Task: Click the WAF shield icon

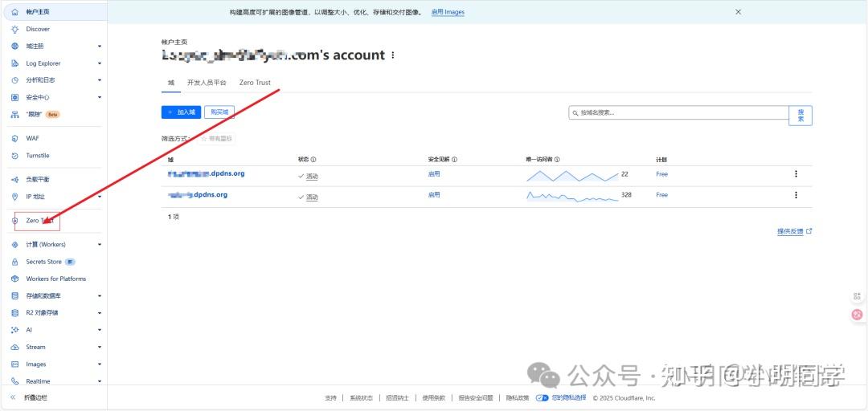Action: pos(15,138)
